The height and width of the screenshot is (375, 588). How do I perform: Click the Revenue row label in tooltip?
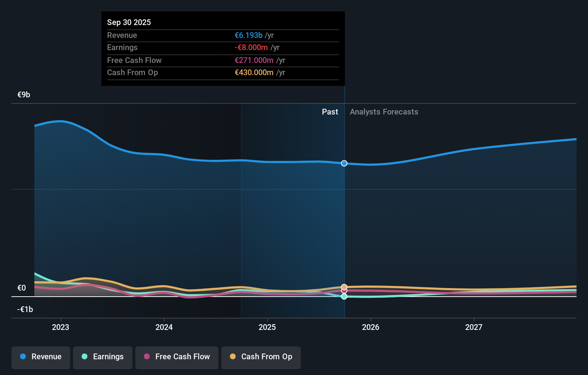(122, 35)
